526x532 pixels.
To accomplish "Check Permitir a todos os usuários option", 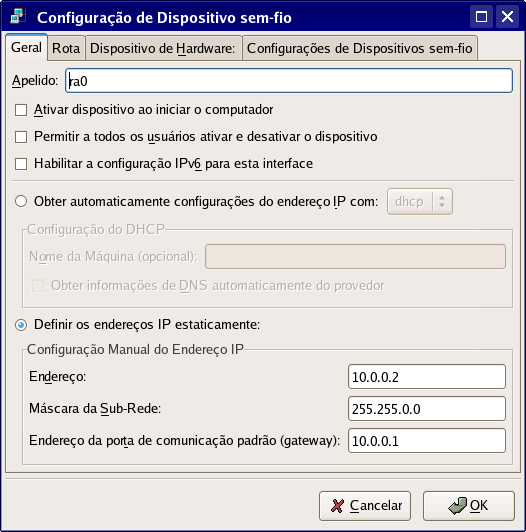I will tap(21, 137).
